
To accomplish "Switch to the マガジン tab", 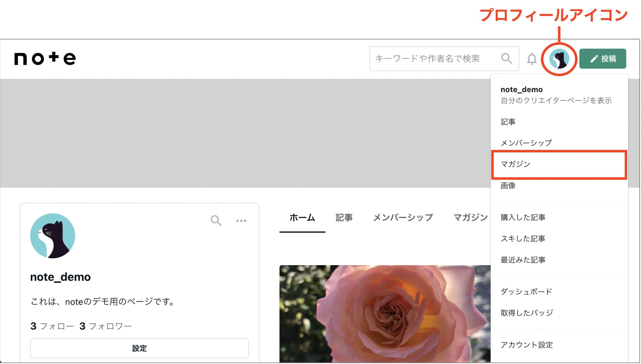I will [x=471, y=218].
